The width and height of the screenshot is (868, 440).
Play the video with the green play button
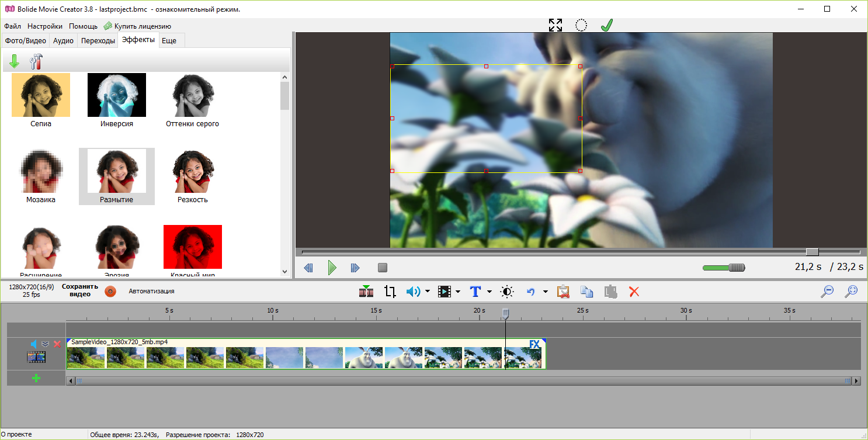click(332, 268)
